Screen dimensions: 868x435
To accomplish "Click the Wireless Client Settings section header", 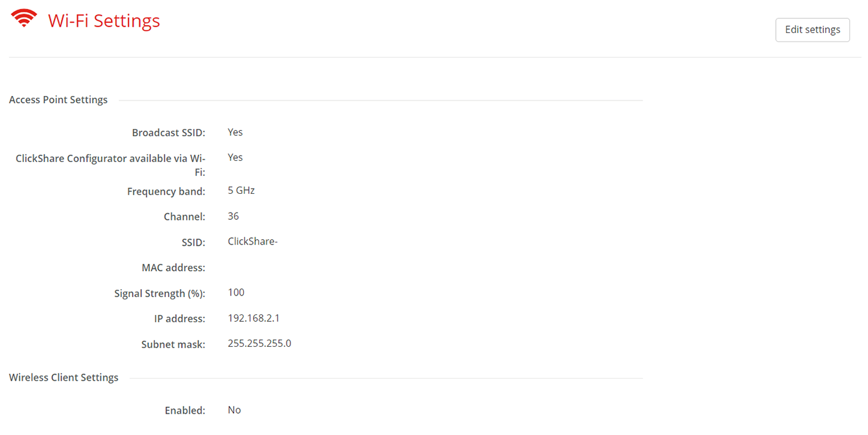I will tap(64, 377).
